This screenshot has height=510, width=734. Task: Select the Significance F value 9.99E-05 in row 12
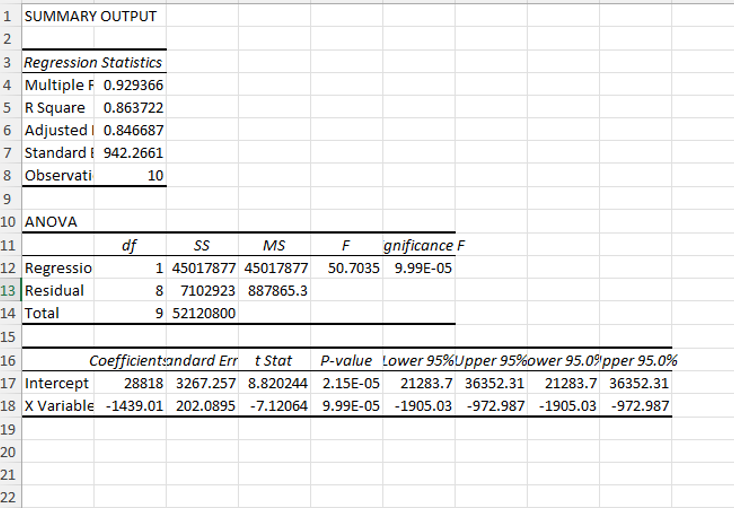[419, 268]
